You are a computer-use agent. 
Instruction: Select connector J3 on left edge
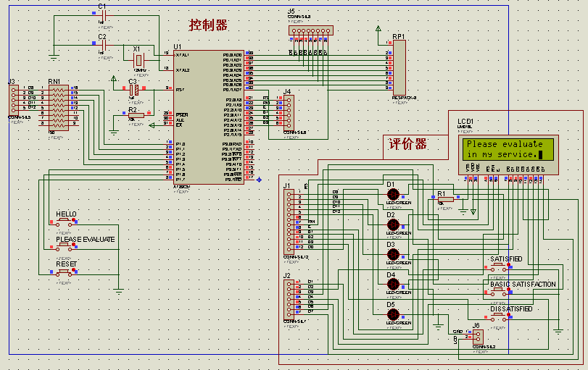(x=14, y=101)
